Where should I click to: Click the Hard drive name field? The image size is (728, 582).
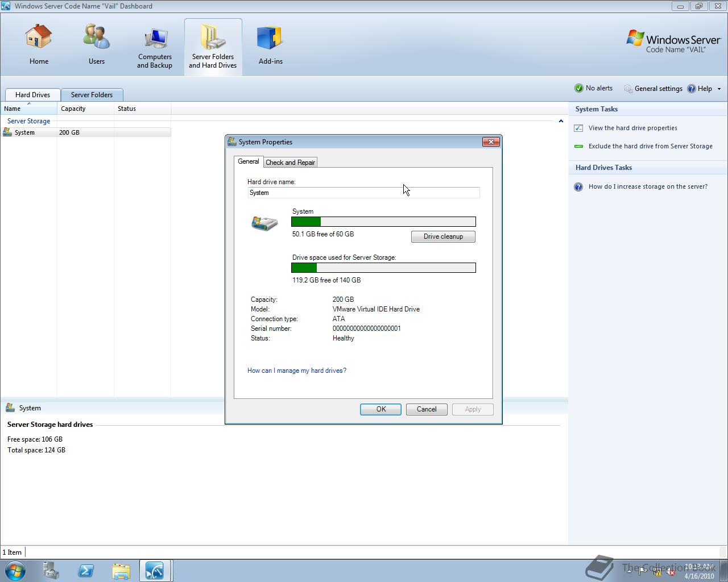tap(363, 193)
